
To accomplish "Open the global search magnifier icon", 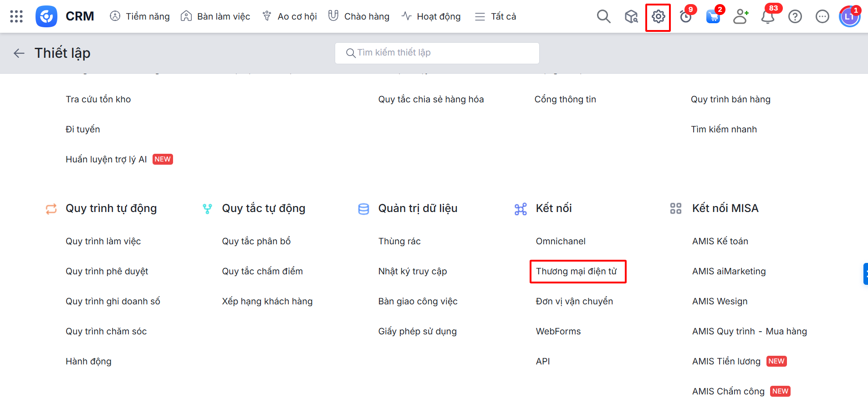I will click(x=603, y=16).
